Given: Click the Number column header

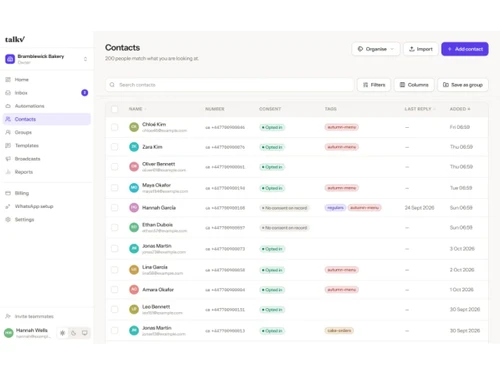Looking at the screenshot, I should (215, 109).
